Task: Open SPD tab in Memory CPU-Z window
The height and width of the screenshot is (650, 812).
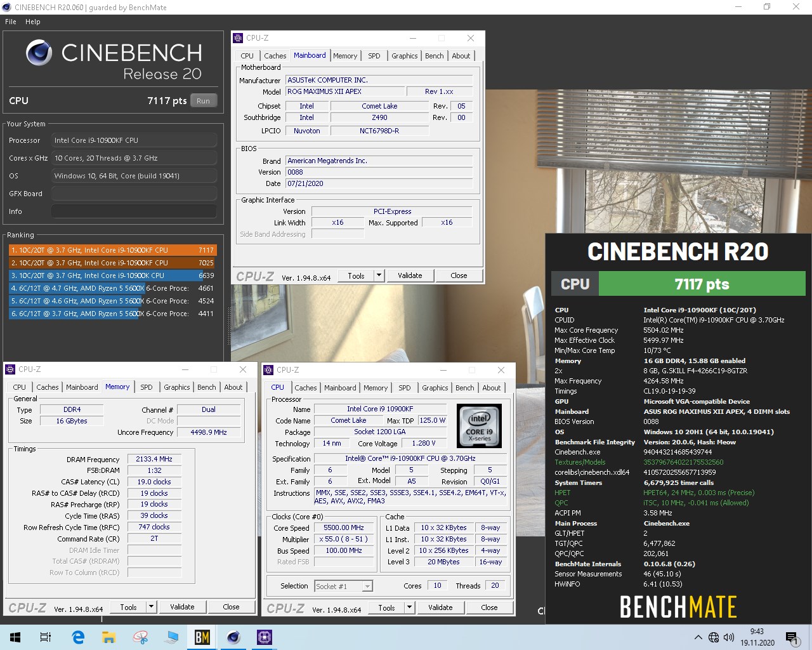Action: pyautogui.click(x=147, y=387)
